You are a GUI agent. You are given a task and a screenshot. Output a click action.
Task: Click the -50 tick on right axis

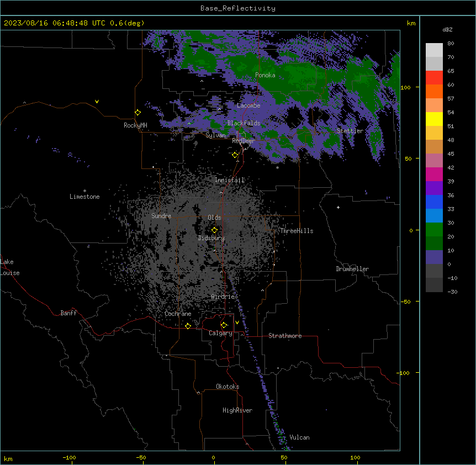405,302
